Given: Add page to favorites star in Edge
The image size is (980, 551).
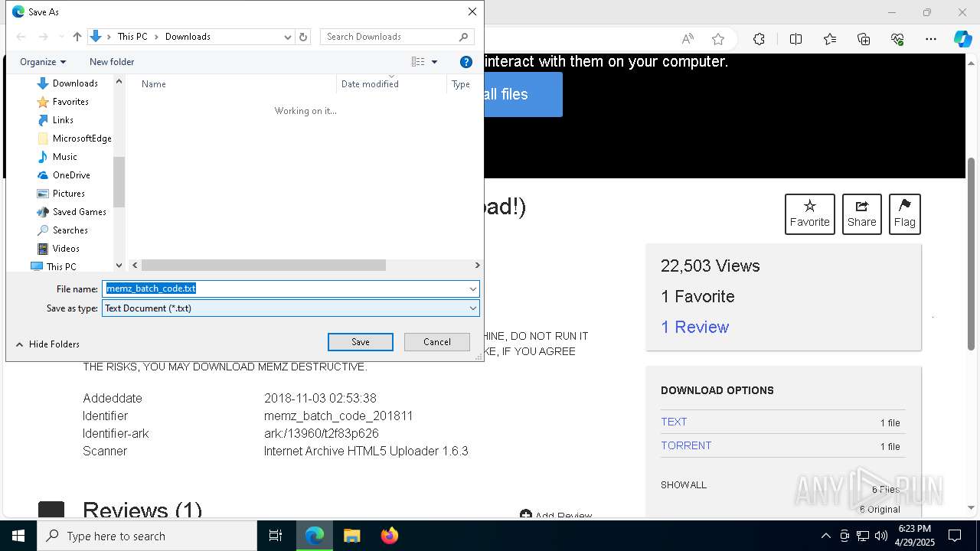Looking at the screenshot, I should [718, 39].
